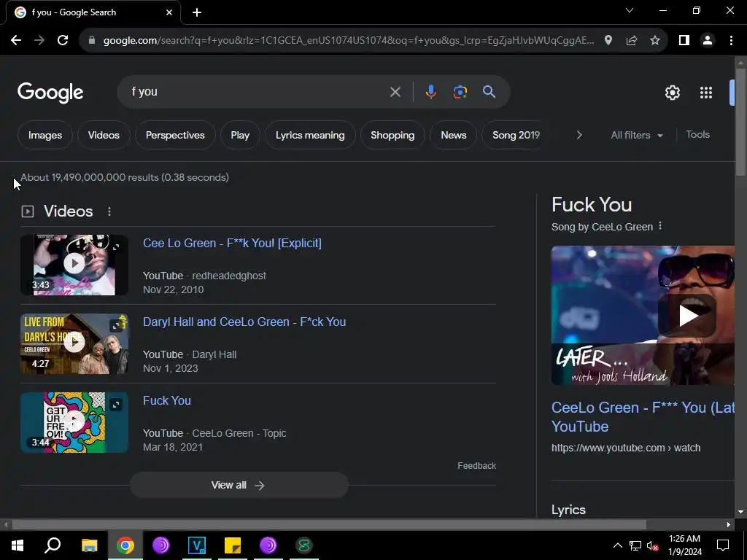Click the vertical scrollbar thumb
The image size is (747, 560).
[x=740, y=122]
